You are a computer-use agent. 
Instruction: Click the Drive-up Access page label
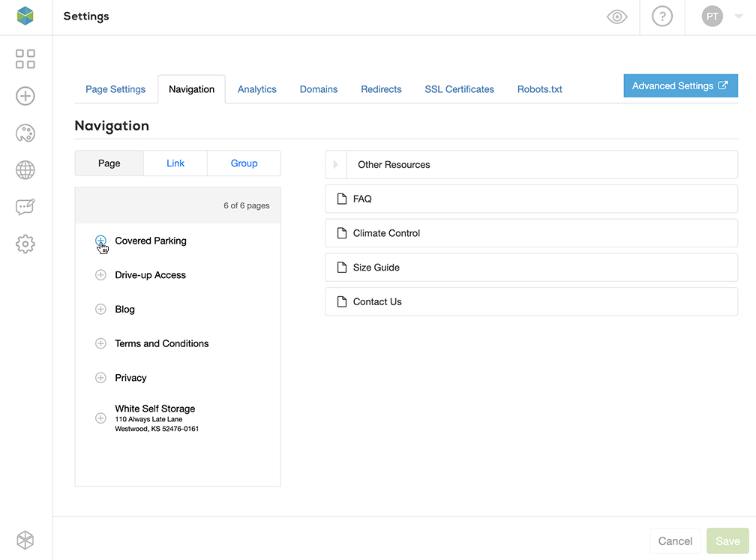tap(150, 274)
